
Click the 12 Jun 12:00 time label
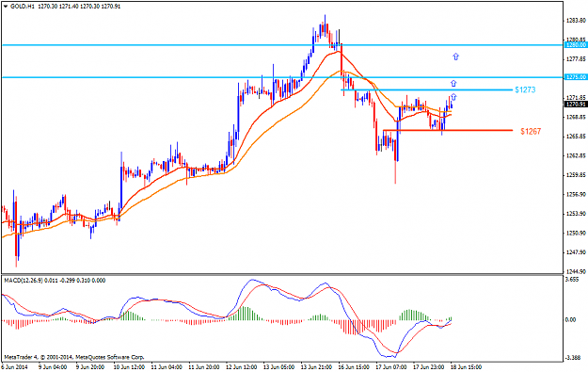241,366
